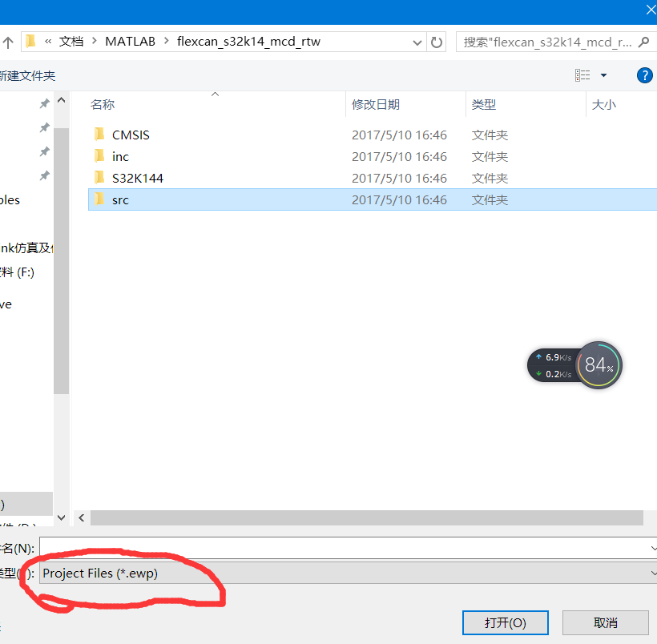
Task: Click the fourth pin icon in sidebar
Action: 44,175
